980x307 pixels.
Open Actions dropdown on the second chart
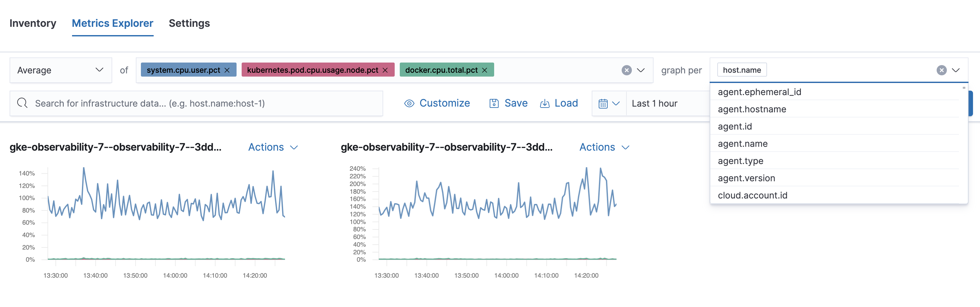pyautogui.click(x=604, y=147)
